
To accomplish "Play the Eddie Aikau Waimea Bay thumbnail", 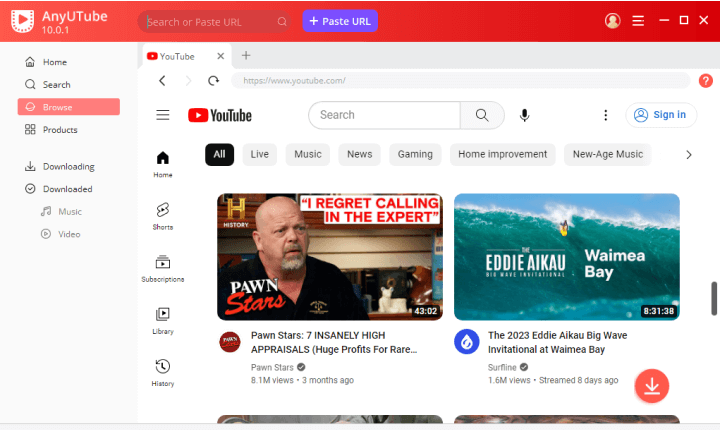I will (x=567, y=257).
